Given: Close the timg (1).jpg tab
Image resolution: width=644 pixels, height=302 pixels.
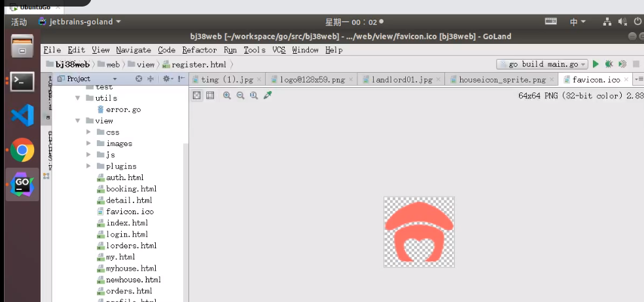Looking at the screenshot, I should pos(259,79).
